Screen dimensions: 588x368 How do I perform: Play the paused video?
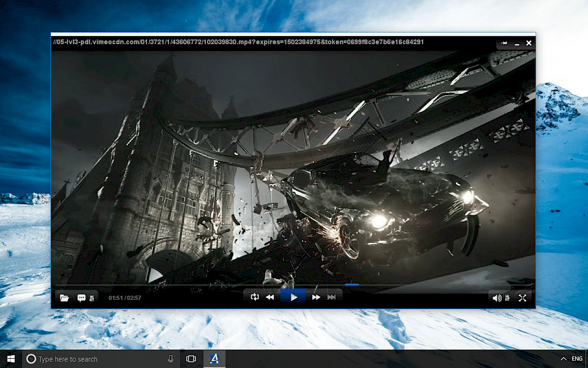coord(293,297)
